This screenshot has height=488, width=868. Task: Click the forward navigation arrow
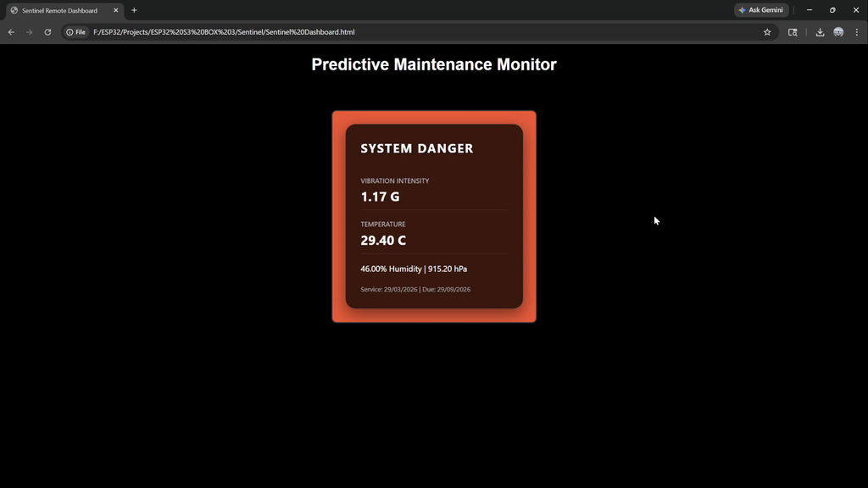(30, 32)
